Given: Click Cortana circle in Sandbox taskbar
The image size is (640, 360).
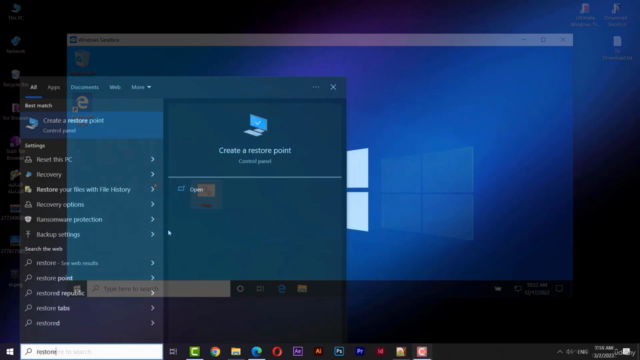Looking at the screenshot, I should pos(240,289).
